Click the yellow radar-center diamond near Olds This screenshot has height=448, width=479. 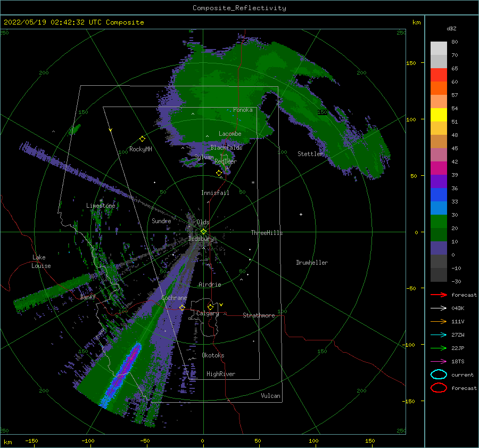coord(203,232)
